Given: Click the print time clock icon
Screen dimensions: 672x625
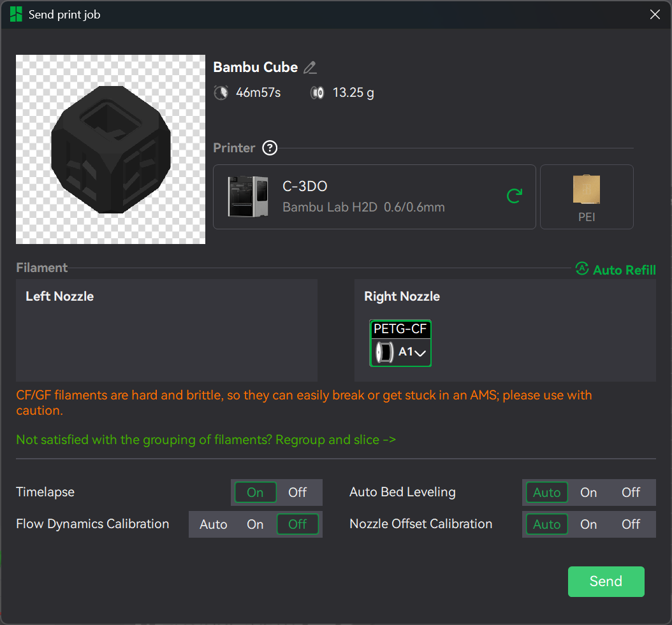Looking at the screenshot, I should tap(221, 93).
